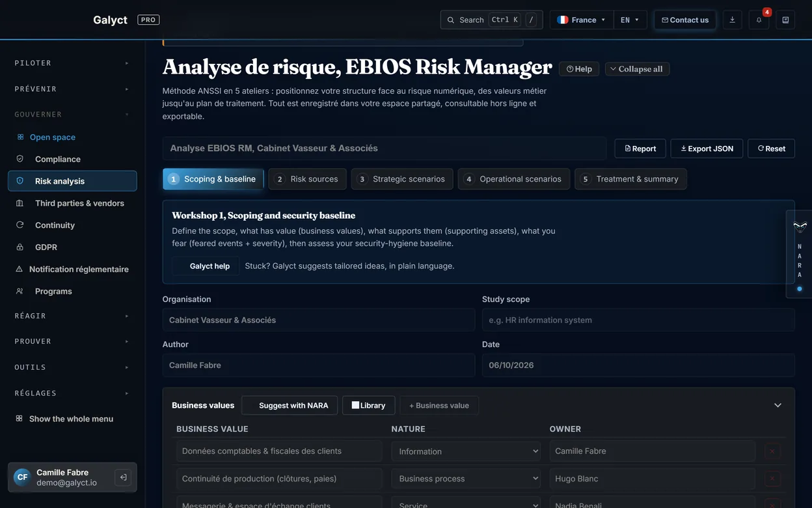Screen dimensions: 812x508
Task: Click the Third parties building icon
Action: [x=20, y=203]
